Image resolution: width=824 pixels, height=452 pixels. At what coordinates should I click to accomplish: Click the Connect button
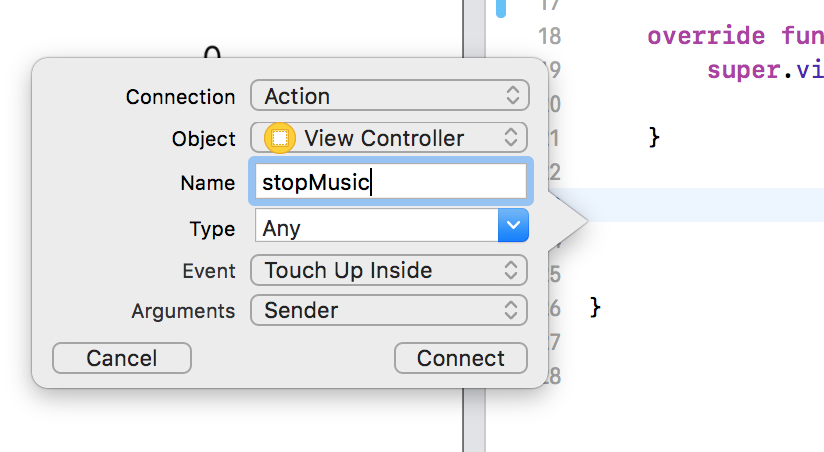[x=461, y=358]
